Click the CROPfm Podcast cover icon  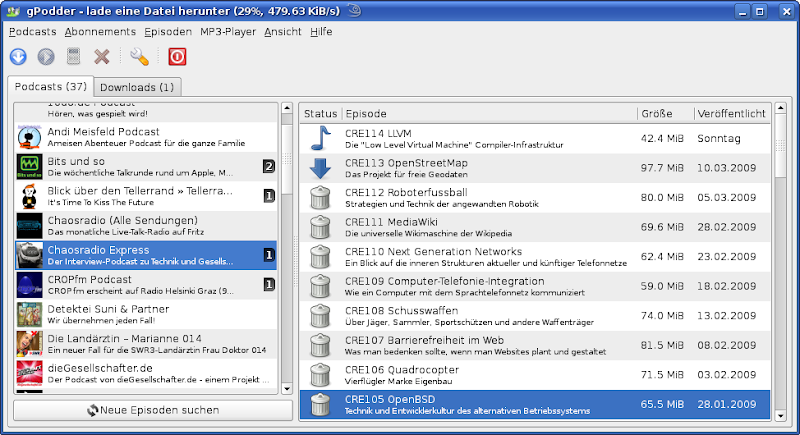point(30,285)
